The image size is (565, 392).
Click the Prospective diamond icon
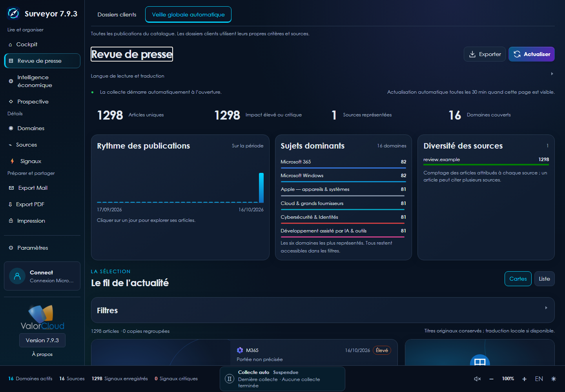[11, 102]
